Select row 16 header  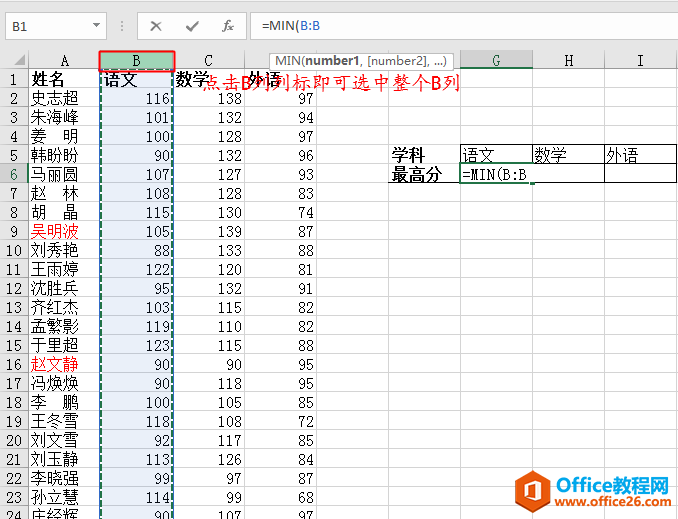pos(14,365)
